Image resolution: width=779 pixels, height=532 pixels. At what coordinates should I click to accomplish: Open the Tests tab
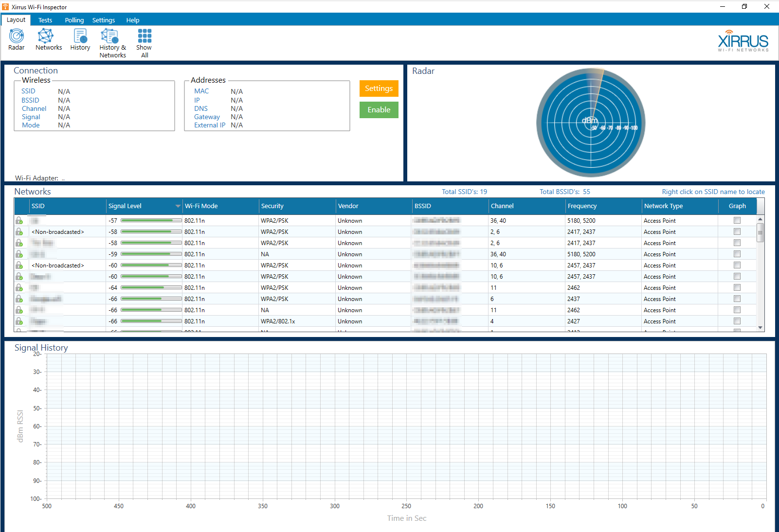click(x=45, y=20)
